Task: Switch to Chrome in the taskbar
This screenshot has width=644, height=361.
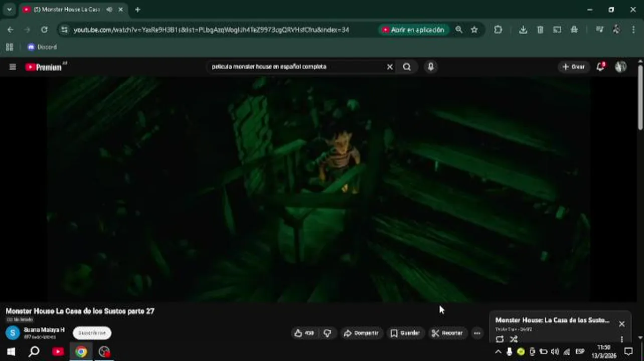Action: tap(81, 351)
